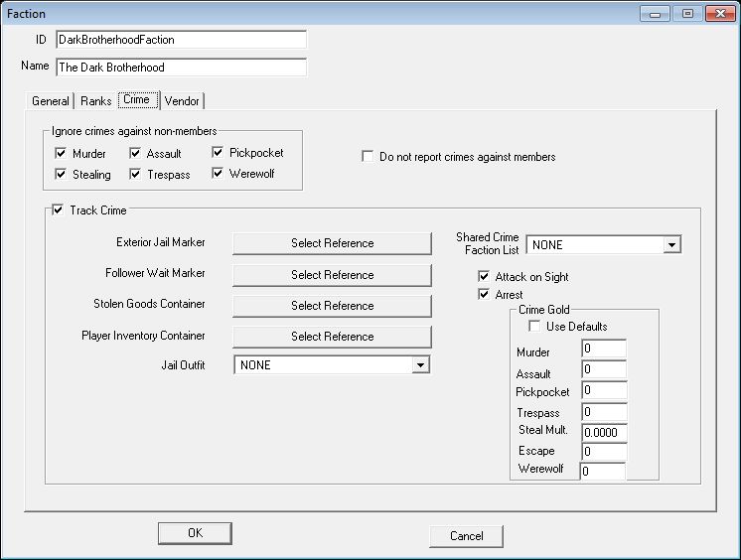The image size is (741, 560).
Task: Toggle the Trespass ignore-crime checkbox
Action: point(135,174)
